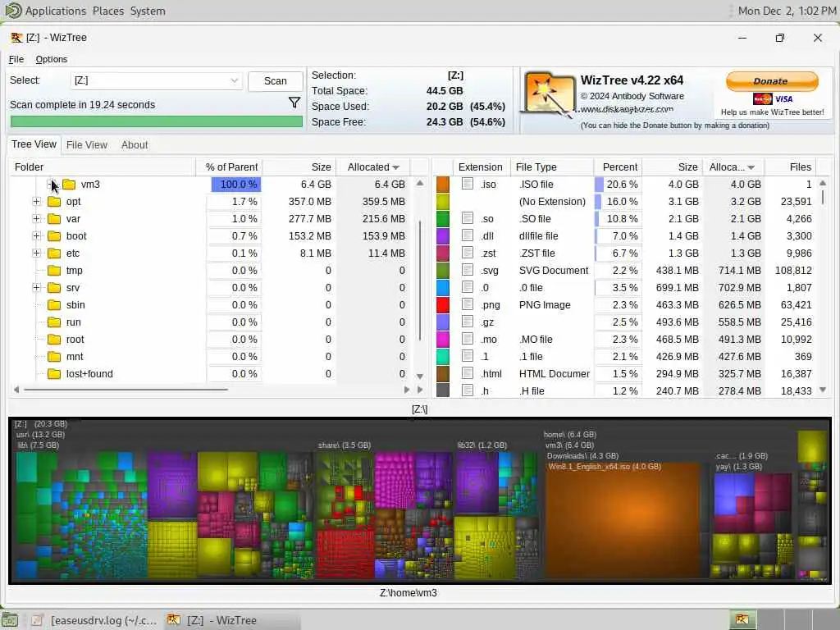The height and width of the screenshot is (630, 840).
Task: Switch to the About tab
Action: [135, 145]
